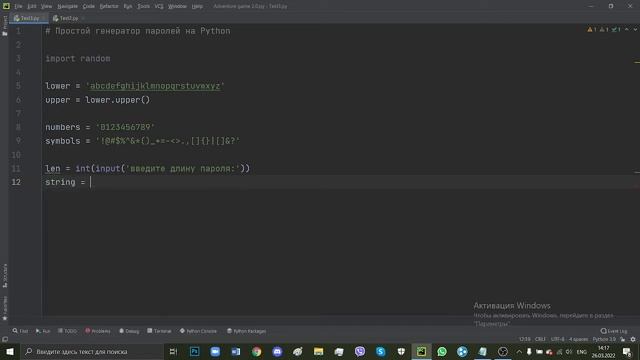This screenshot has width=640, height=360.
Task: Open the Refactor menu
Action: coord(109,6)
